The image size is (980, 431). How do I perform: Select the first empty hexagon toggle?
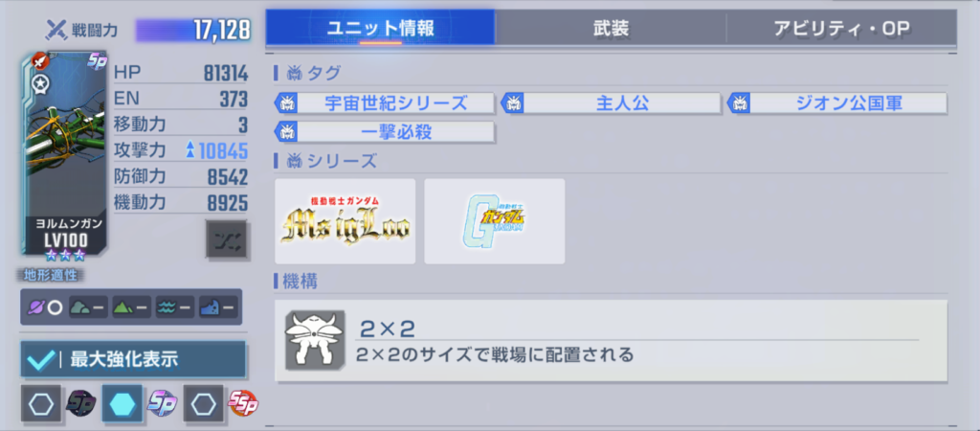coord(41,404)
